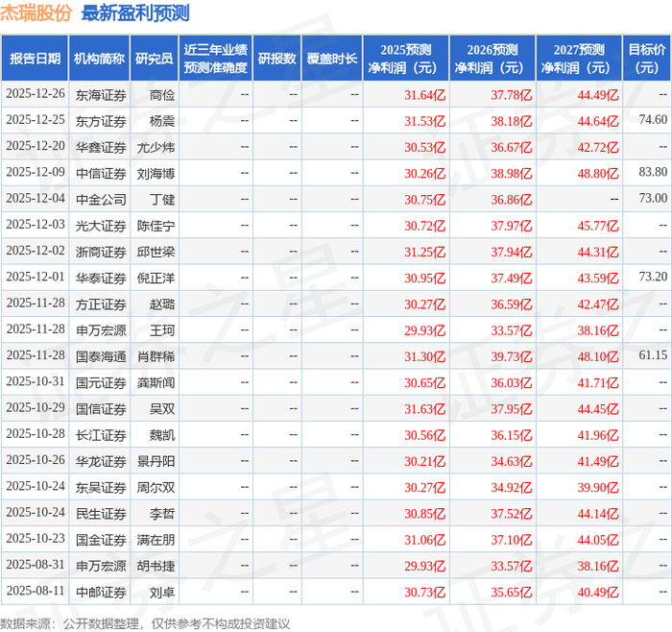Select the 中邮证券 institution cell
Screen dimensions: 672x632
point(101,592)
